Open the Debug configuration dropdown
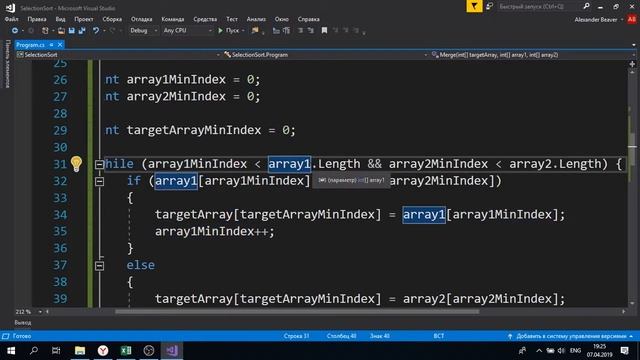640x360 pixels. click(144, 31)
